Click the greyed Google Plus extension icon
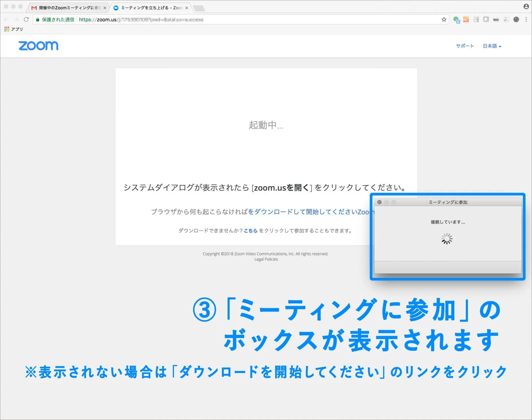The height and width of the screenshot is (420, 532). pyautogui.click(x=476, y=19)
